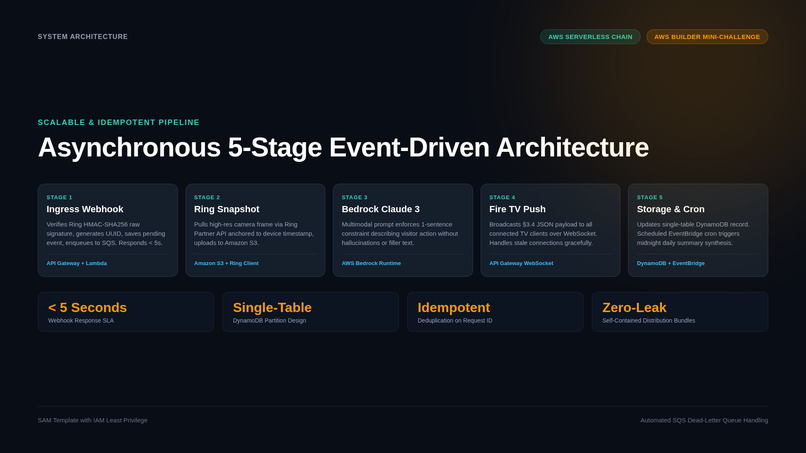Screen dimensions: 806x453
Task: Click the Stage 1 label
Action: [59, 197]
